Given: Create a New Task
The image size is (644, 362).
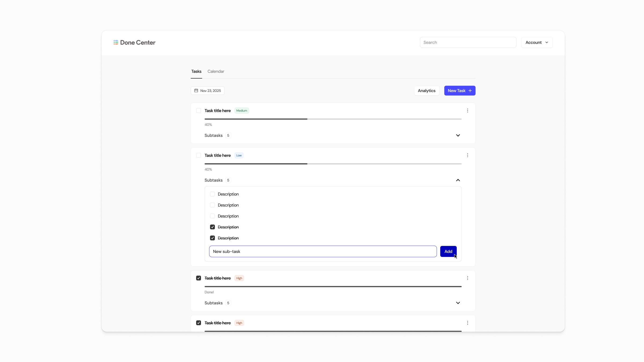Looking at the screenshot, I should tap(460, 91).
